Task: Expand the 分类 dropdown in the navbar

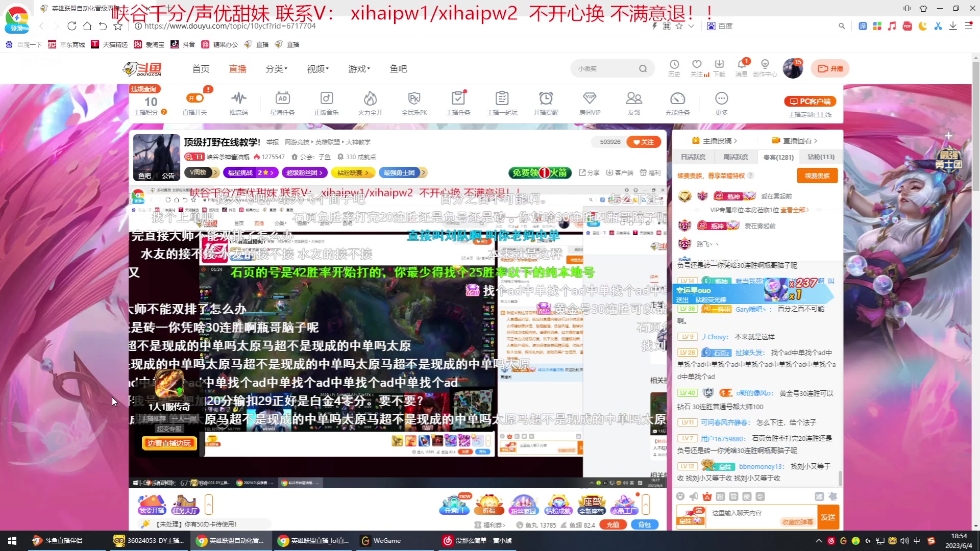Action: pyautogui.click(x=276, y=68)
